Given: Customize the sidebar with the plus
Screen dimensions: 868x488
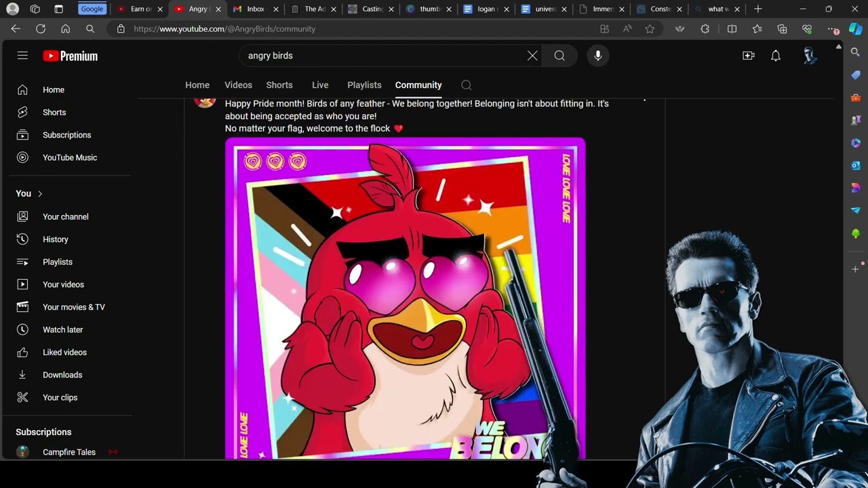Looking at the screenshot, I should [x=856, y=269].
